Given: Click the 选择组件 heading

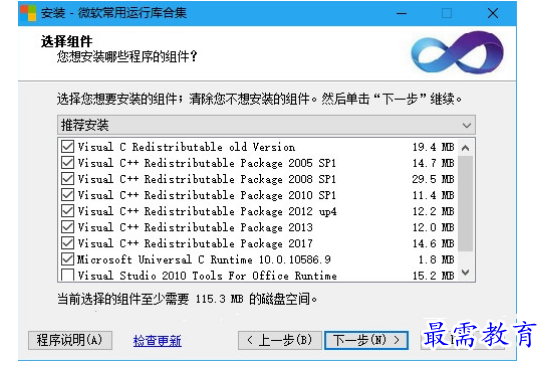Looking at the screenshot, I should pyautogui.click(x=67, y=41).
